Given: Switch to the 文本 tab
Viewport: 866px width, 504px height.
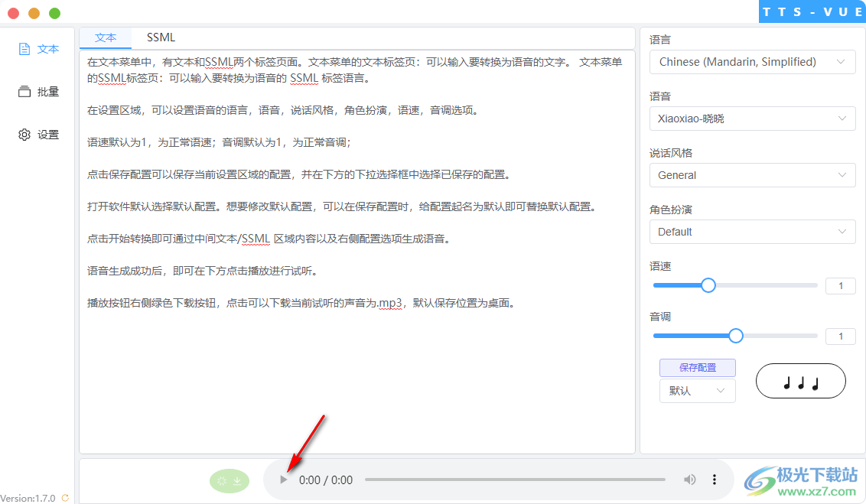Looking at the screenshot, I should (106, 37).
